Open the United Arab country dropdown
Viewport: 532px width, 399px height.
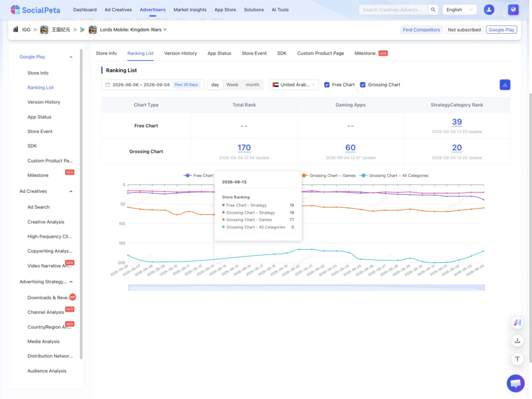(294, 85)
